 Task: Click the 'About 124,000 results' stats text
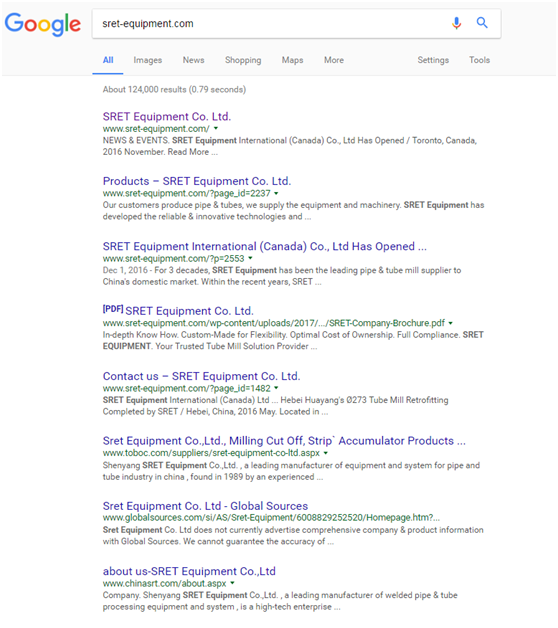[x=174, y=89]
